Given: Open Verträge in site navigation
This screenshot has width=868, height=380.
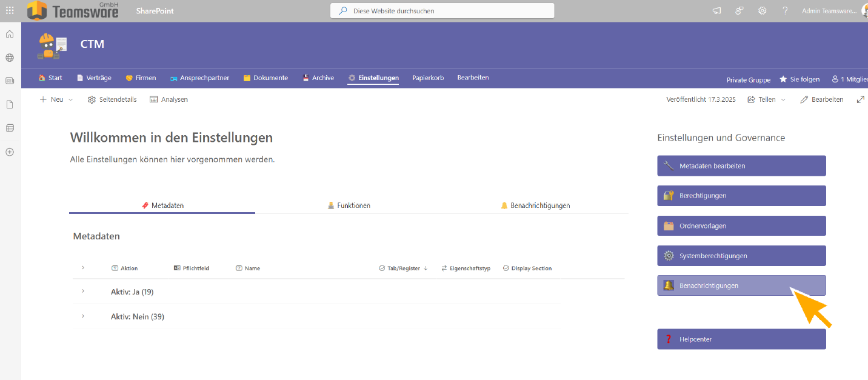Looking at the screenshot, I should click(x=94, y=78).
